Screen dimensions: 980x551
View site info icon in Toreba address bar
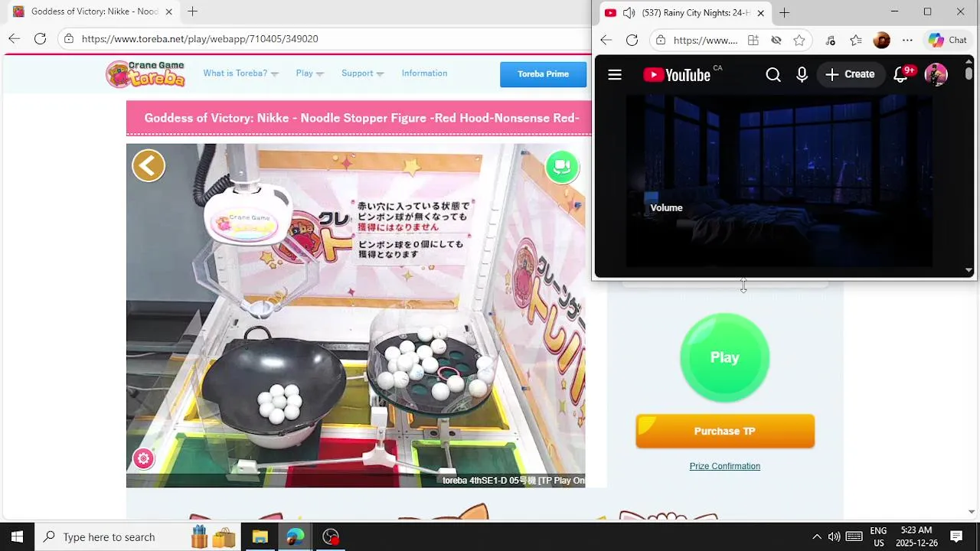(x=69, y=38)
